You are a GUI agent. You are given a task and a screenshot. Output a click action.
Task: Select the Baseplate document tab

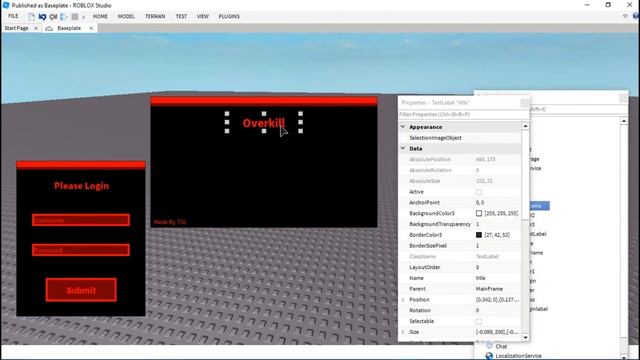tap(69, 28)
